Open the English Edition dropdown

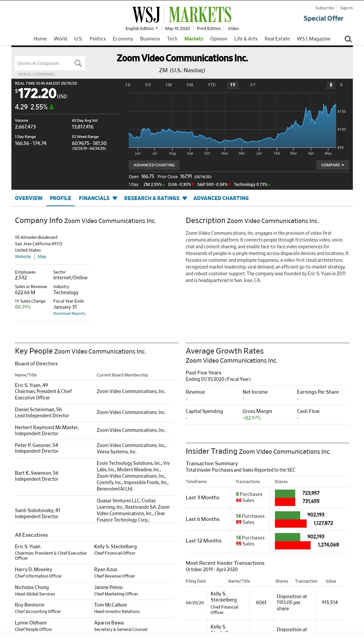pos(142,29)
